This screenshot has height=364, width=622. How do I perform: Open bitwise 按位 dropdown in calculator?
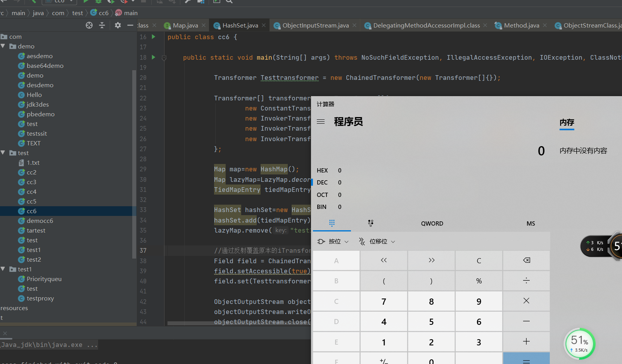(333, 242)
